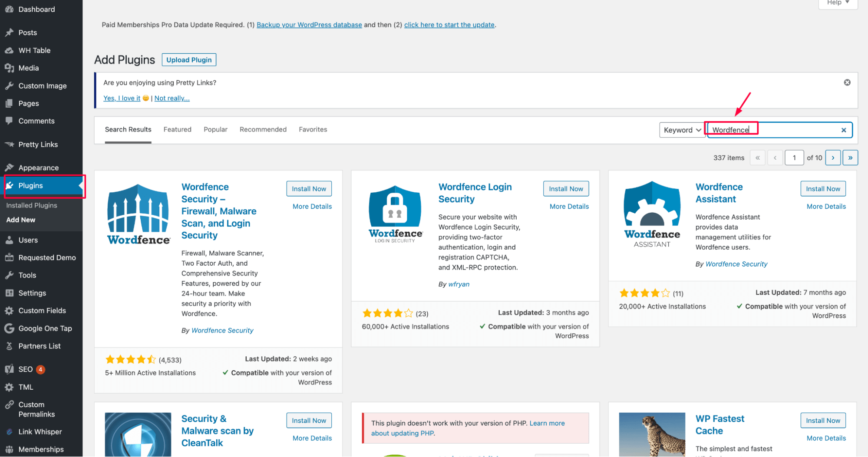868x457 pixels.
Task: Open Comments via the speech bubble icon
Action: (x=9, y=121)
